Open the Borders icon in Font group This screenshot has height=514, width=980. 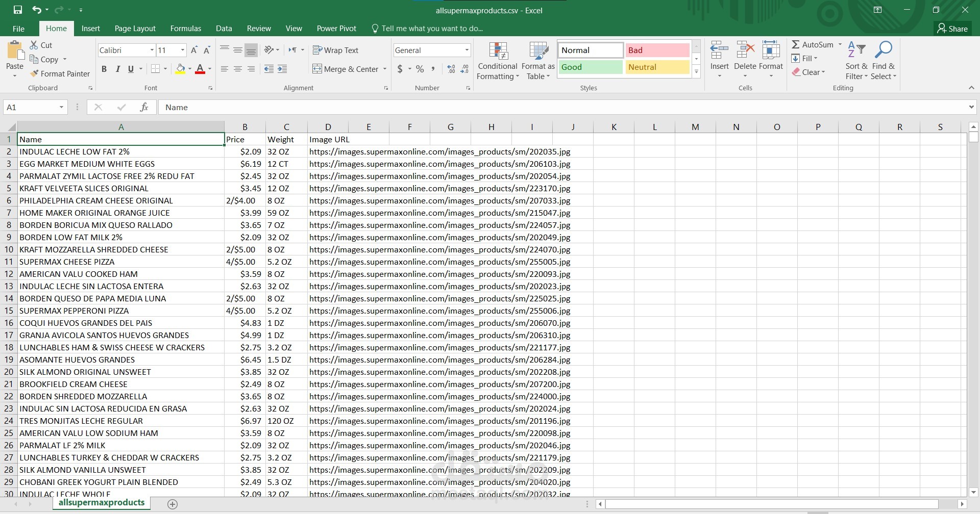coord(156,69)
